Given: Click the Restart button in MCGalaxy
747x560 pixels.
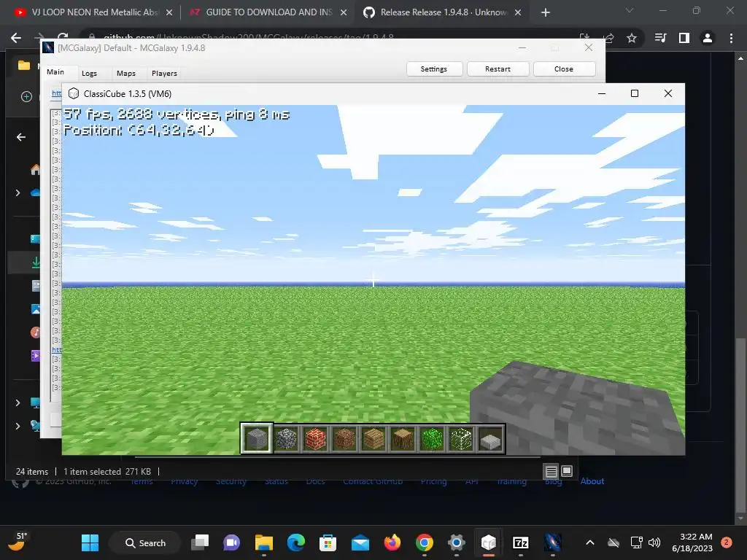Looking at the screenshot, I should (498, 69).
